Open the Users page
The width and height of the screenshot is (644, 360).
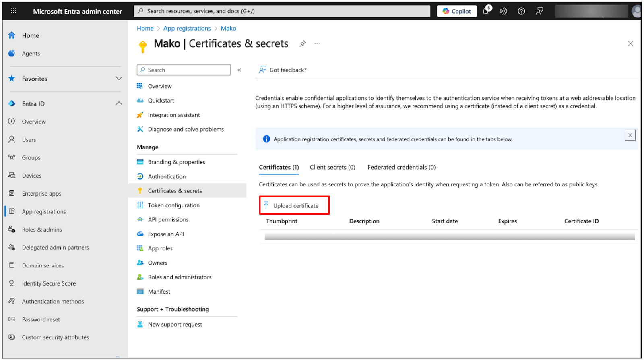coord(29,140)
